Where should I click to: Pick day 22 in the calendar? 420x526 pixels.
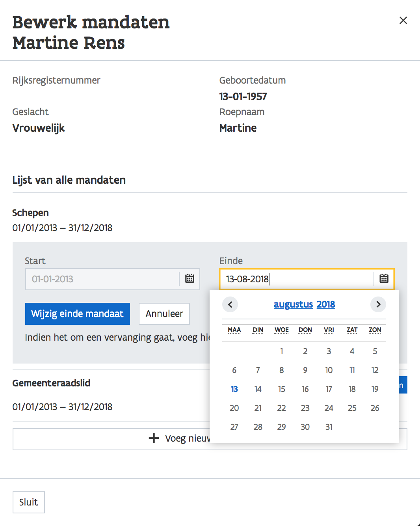coord(282,408)
